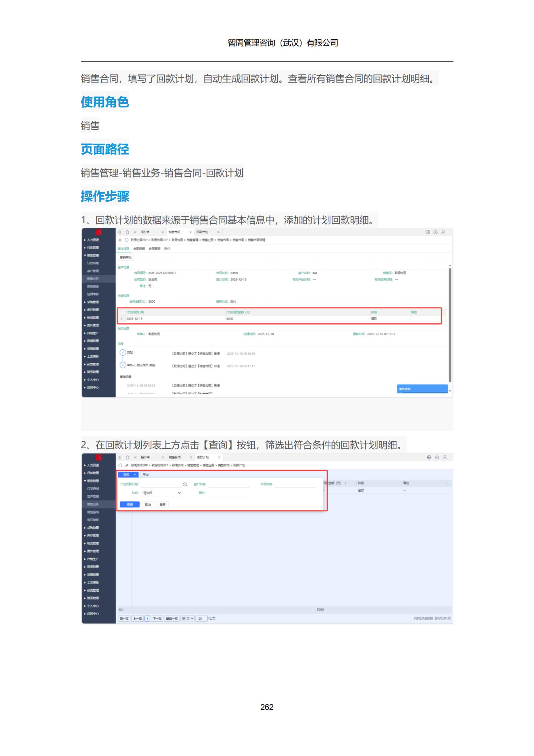Click the pin icon beside the 回款计划 breadcrumb
Viewport: 534px width, 756px height.
pos(127,465)
